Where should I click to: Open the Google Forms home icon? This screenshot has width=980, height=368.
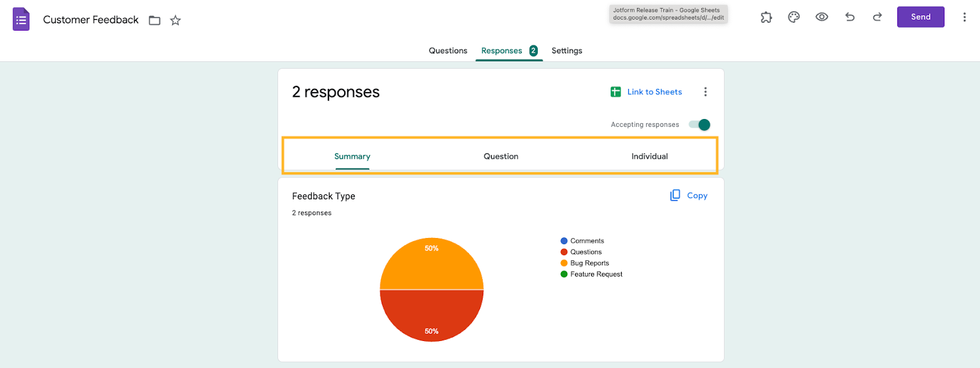21,20
